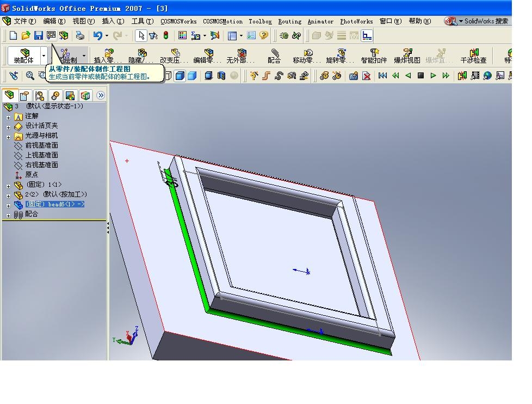Click the 移动零 Move Component tool

(x=307, y=56)
